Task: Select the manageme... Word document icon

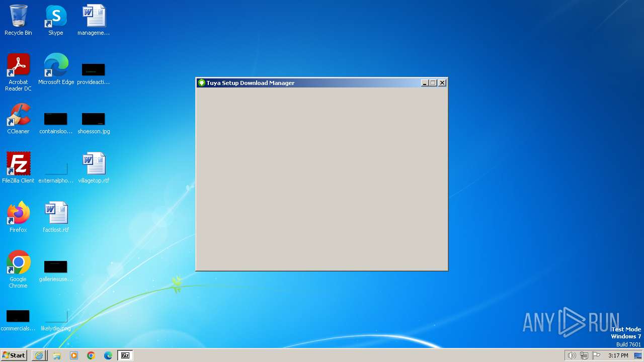Action: tap(94, 20)
